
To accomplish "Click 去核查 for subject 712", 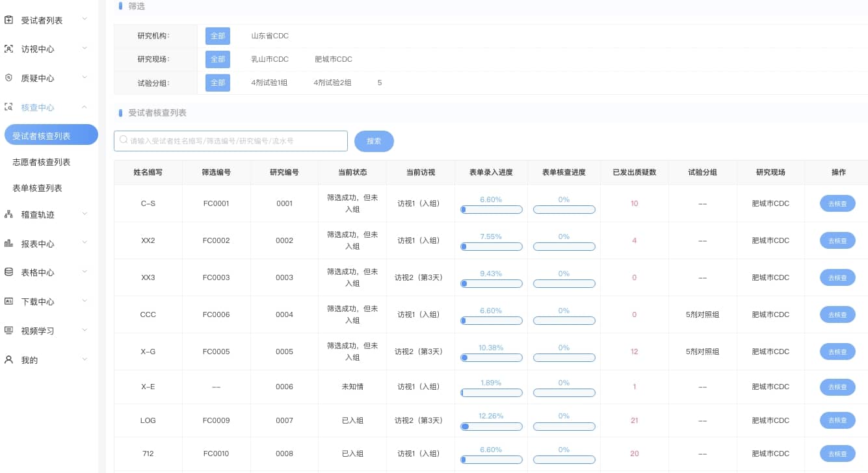I will click(x=837, y=454).
